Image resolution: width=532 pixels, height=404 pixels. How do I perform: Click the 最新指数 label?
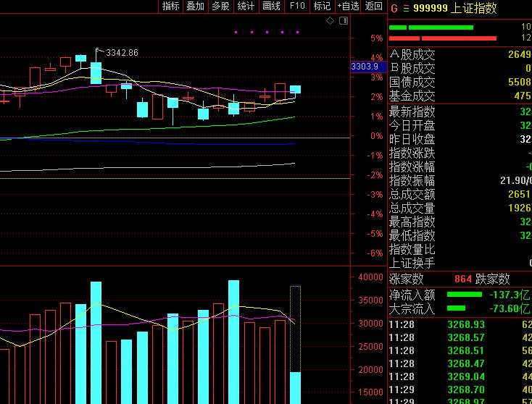412,111
